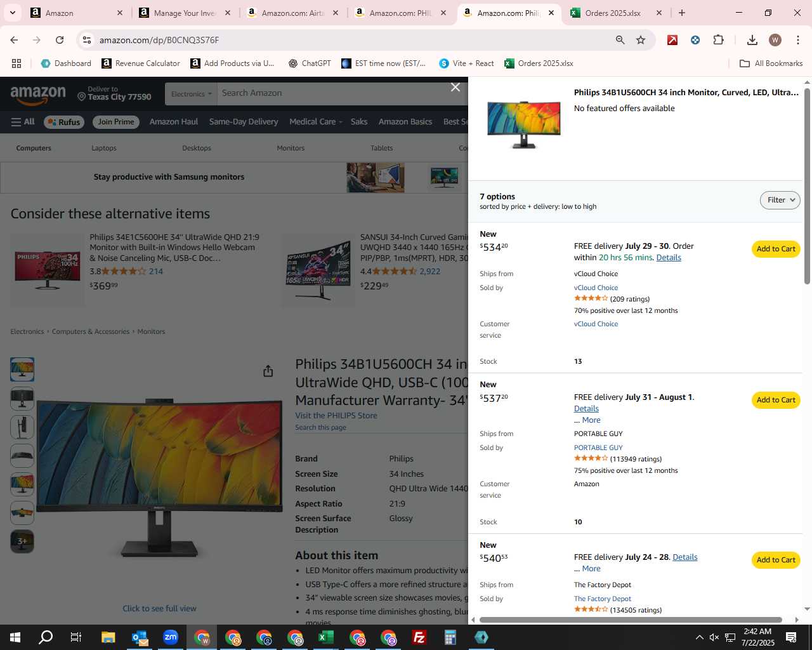Open Outlook from the taskbar

[140, 637]
